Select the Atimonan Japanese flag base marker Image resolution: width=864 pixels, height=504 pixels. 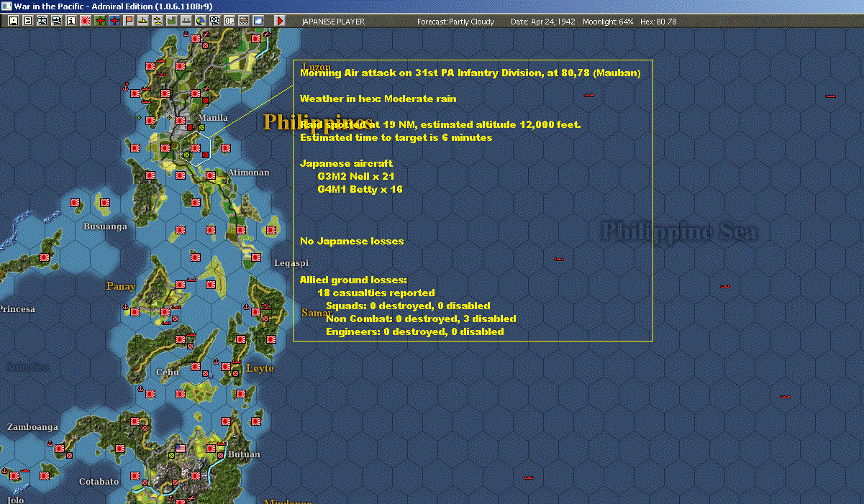point(211,175)
